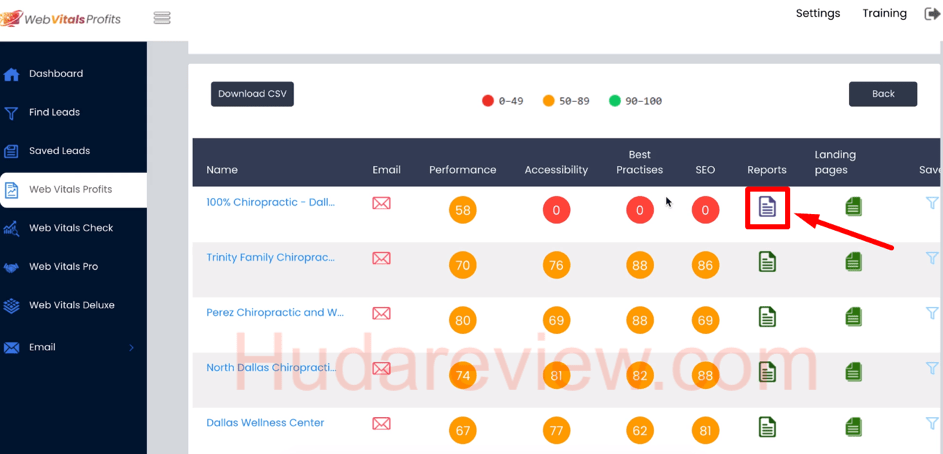943x454 pixels.
Task: Click the Web Vitals Check chart icon
Action: tap(11, 229)
